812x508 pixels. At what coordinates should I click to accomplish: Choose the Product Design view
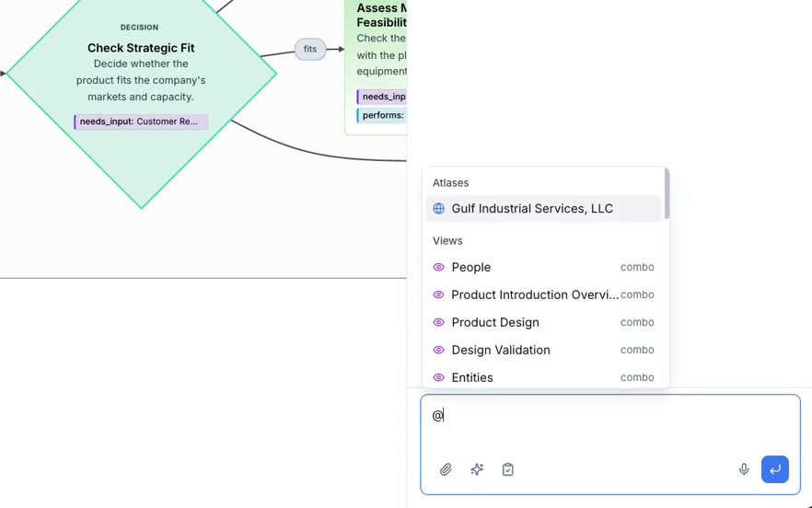coord(543,322)
